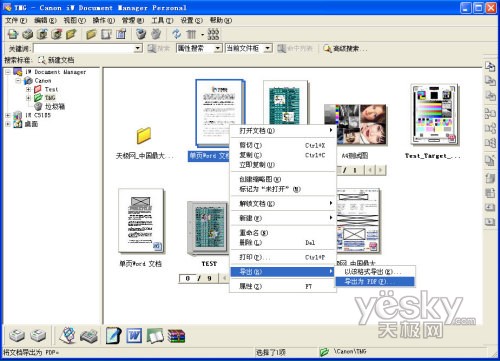Select 打开文档 in the context menu
This screenshot has height=361, width=500.
coord(283,131)
